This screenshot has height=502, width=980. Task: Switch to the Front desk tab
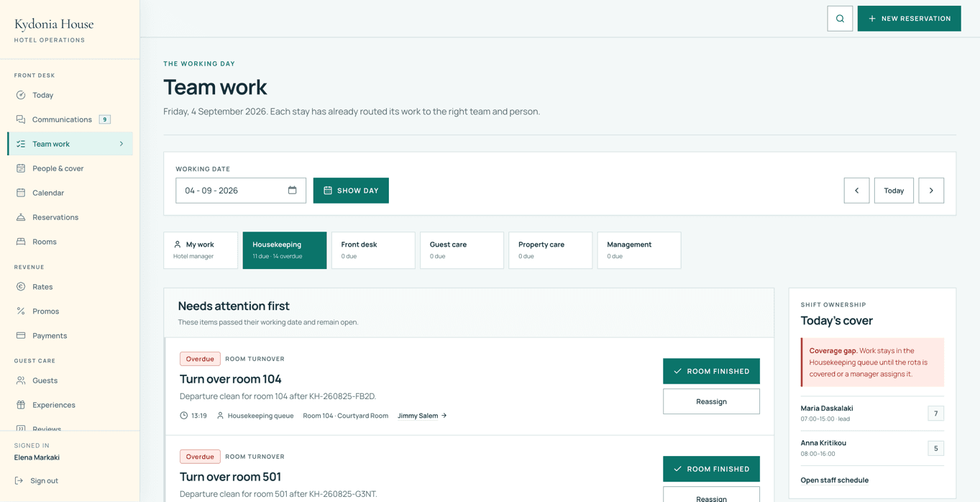pos(373,250)
